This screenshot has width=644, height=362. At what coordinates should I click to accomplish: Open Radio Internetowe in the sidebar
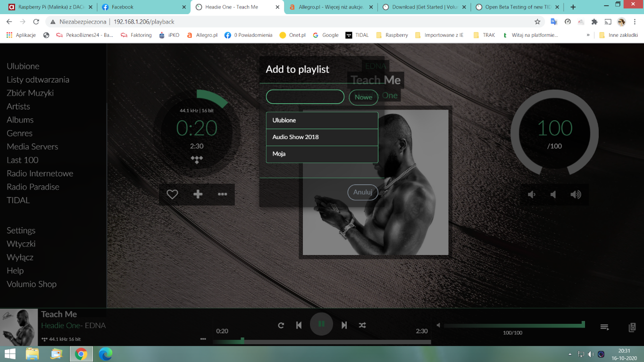click(x=40, y=173)
